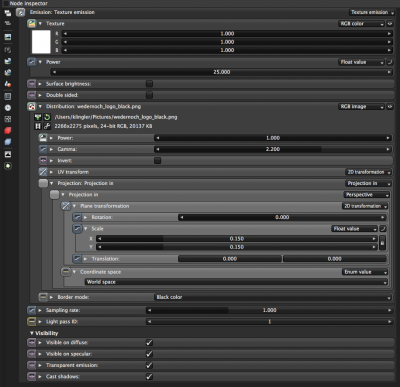This screenshot has width=400, height=387.
Task: Increase Light pass ID with right arrow
Action: click(389, 322)
